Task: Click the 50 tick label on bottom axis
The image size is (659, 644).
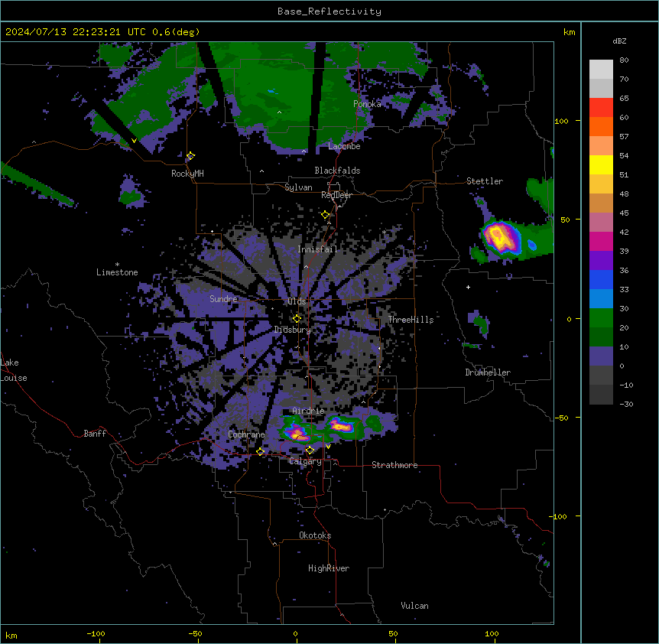Action: click(x=393, y=633)
